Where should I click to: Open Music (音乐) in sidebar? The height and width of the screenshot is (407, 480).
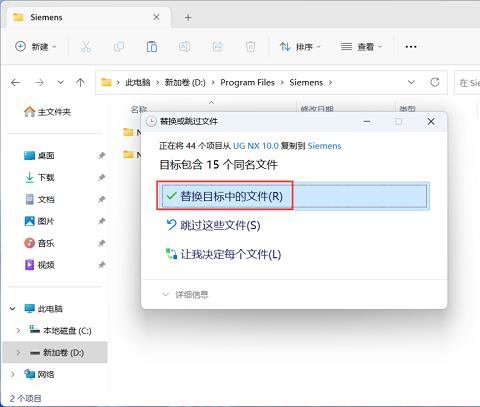pos(39,243)
